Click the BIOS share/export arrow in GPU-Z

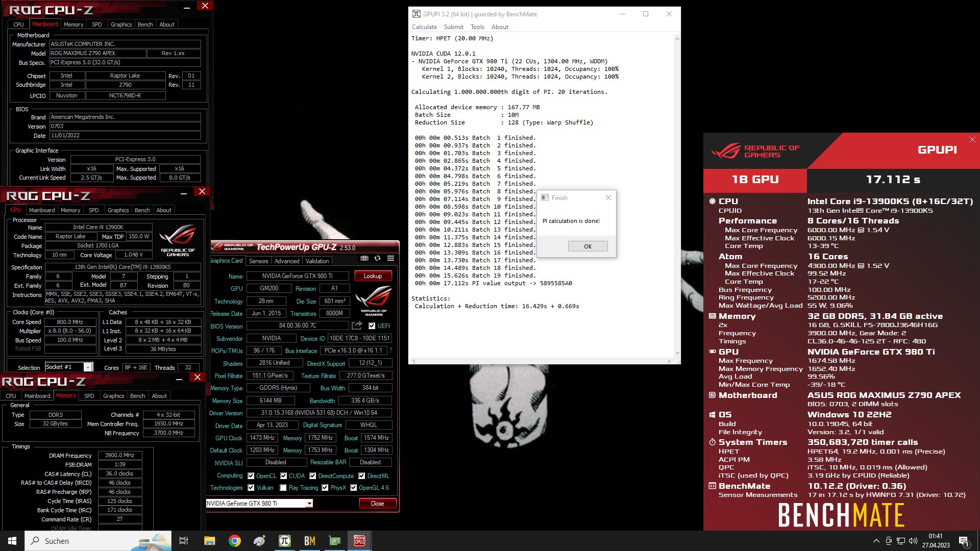coord(357,325)
